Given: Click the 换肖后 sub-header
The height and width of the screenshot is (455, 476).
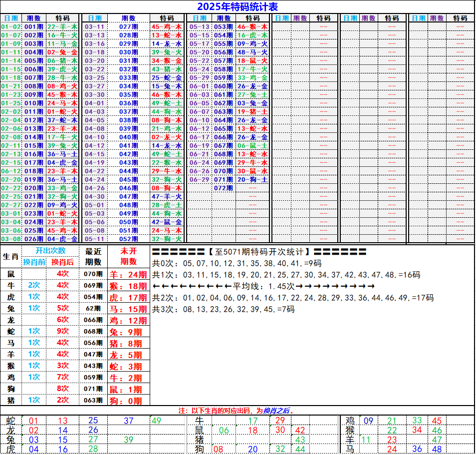Looking at the screenshot, I should pyautogui.click(x=62, y=262).
